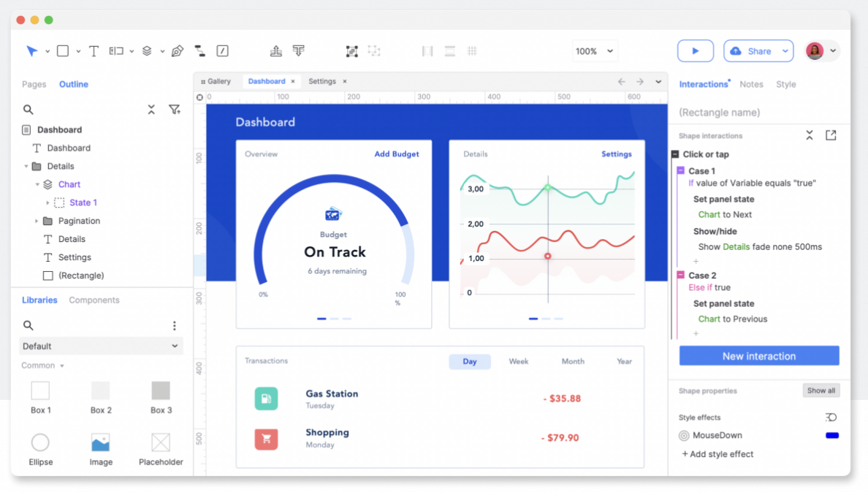Select the arrow pointer tool

[31, 51]
